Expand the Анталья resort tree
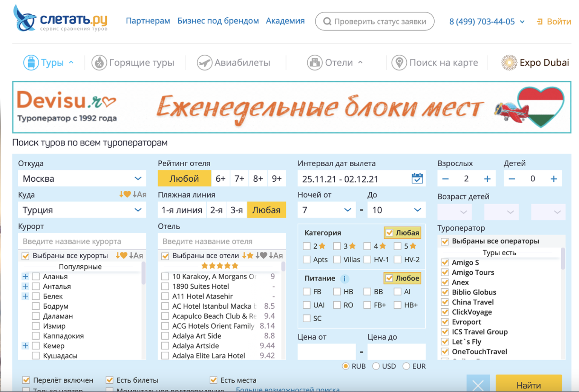The height and width of the screenshot is (392, 579). [25, 286]
